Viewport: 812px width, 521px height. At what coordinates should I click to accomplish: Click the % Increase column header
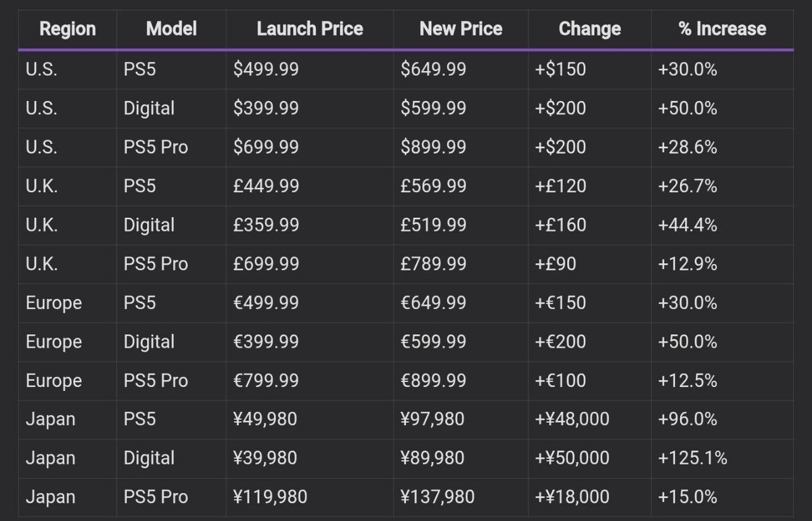(722, 29)
